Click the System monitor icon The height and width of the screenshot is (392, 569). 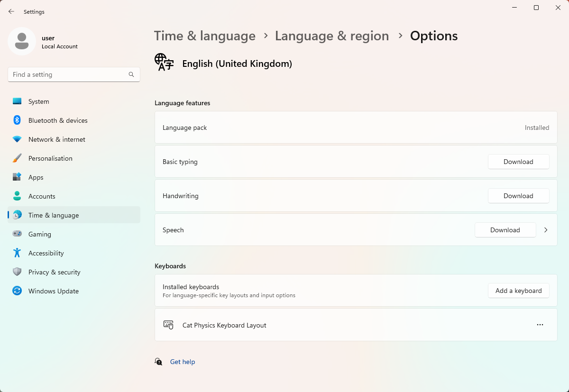(x=17, y=101)
